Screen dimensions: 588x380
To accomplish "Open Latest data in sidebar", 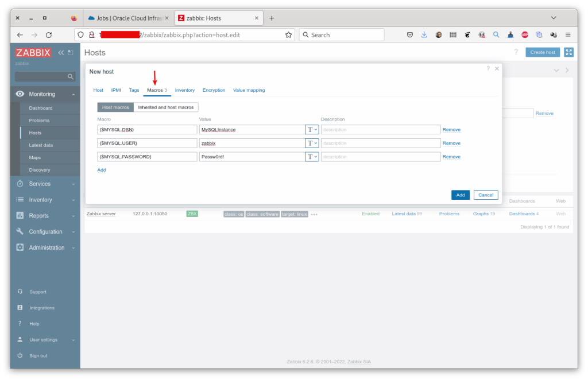I will [x=41, y=145].
